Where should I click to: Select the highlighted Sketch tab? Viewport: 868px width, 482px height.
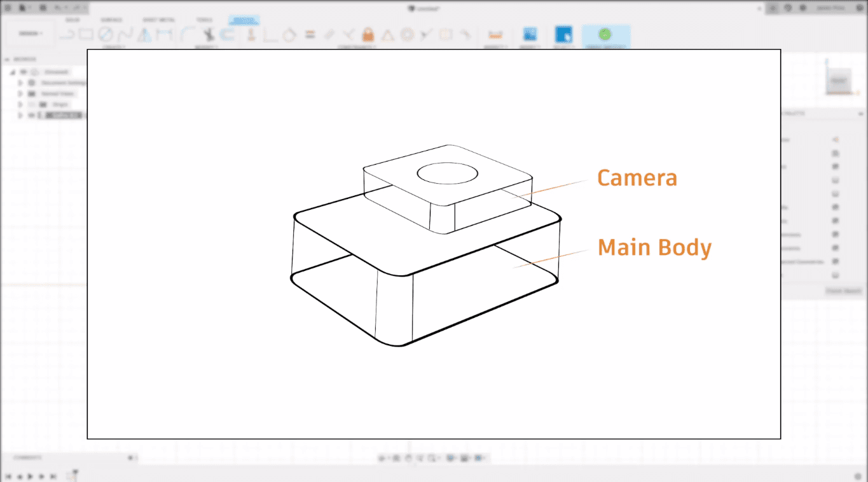(x=244, y=20)
